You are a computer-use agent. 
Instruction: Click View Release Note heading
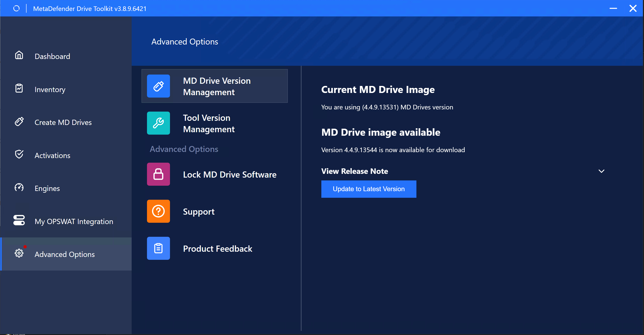pos(354,171)
